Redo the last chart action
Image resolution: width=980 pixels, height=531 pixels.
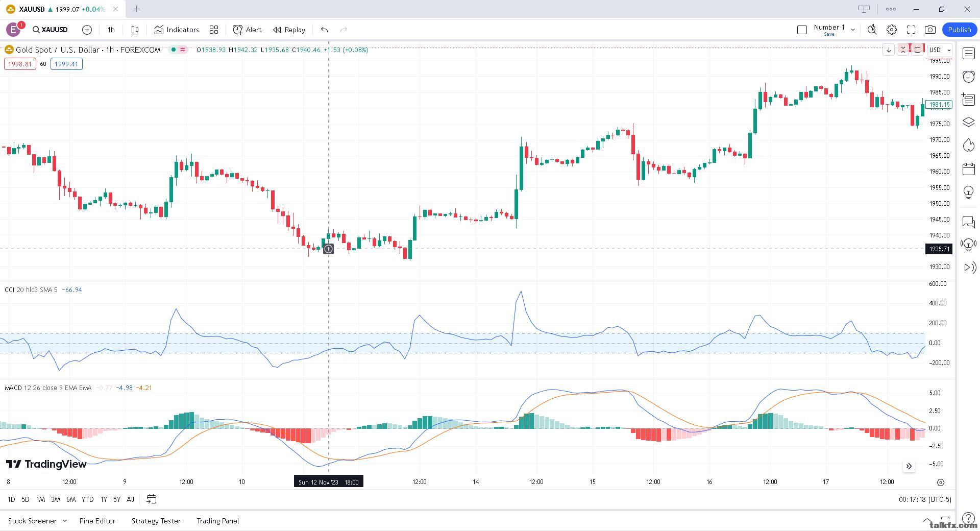(x=344, y=30)
